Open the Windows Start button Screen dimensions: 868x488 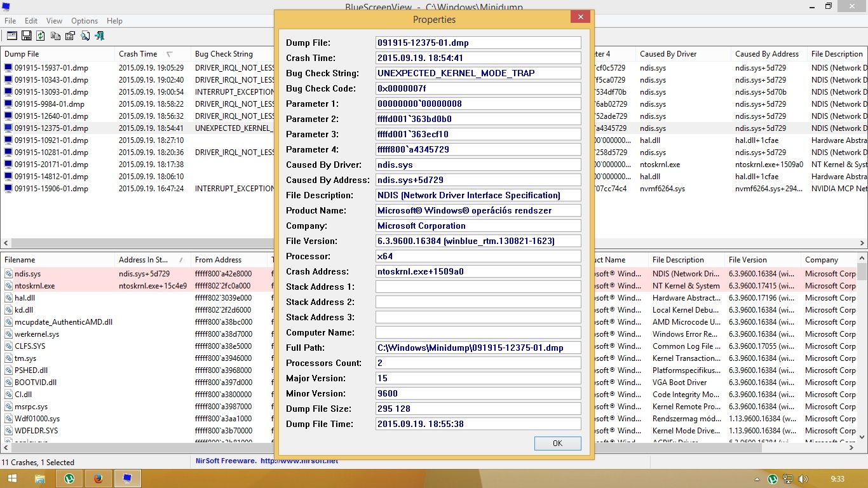12,478
